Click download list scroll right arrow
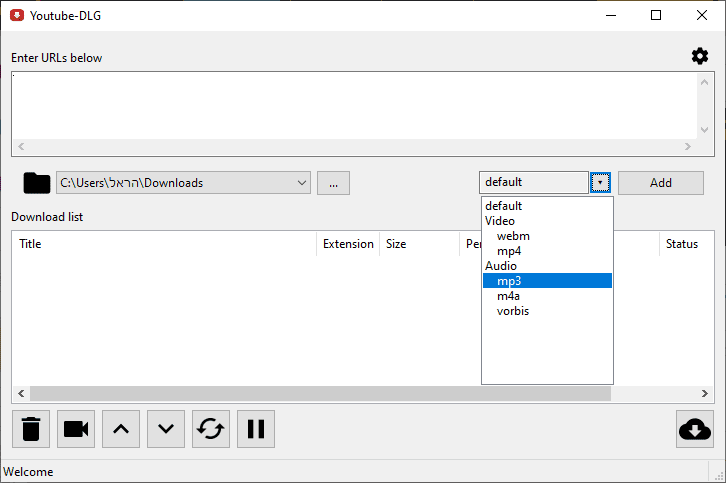Viewport: 726px width, 483px height. 705,394
